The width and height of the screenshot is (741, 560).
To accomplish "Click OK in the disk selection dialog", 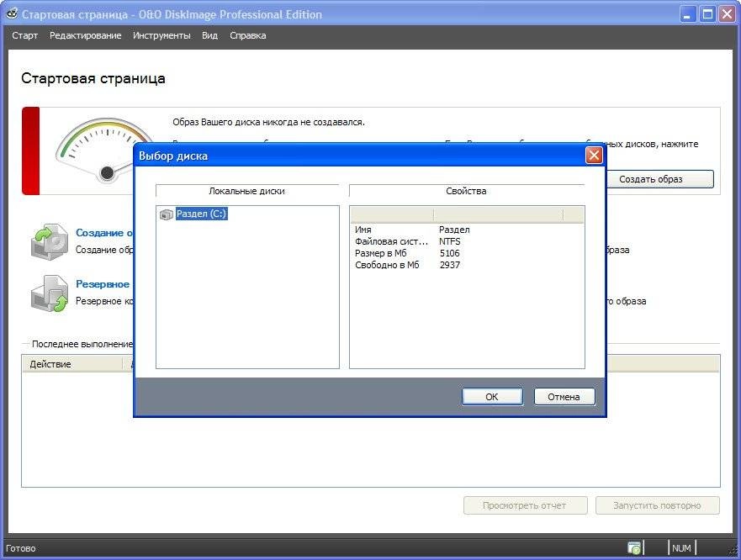I will [492, 397].
